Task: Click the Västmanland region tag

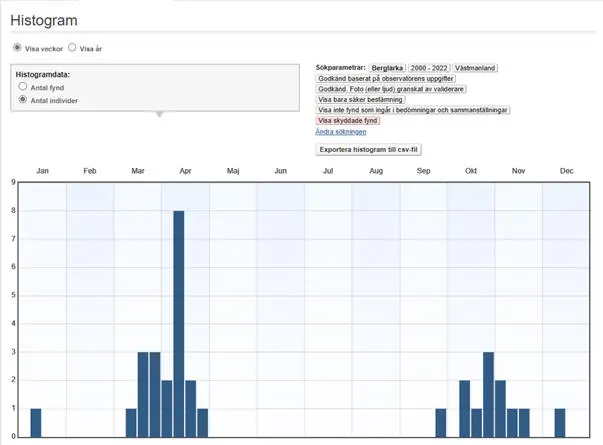Action: 475,67
